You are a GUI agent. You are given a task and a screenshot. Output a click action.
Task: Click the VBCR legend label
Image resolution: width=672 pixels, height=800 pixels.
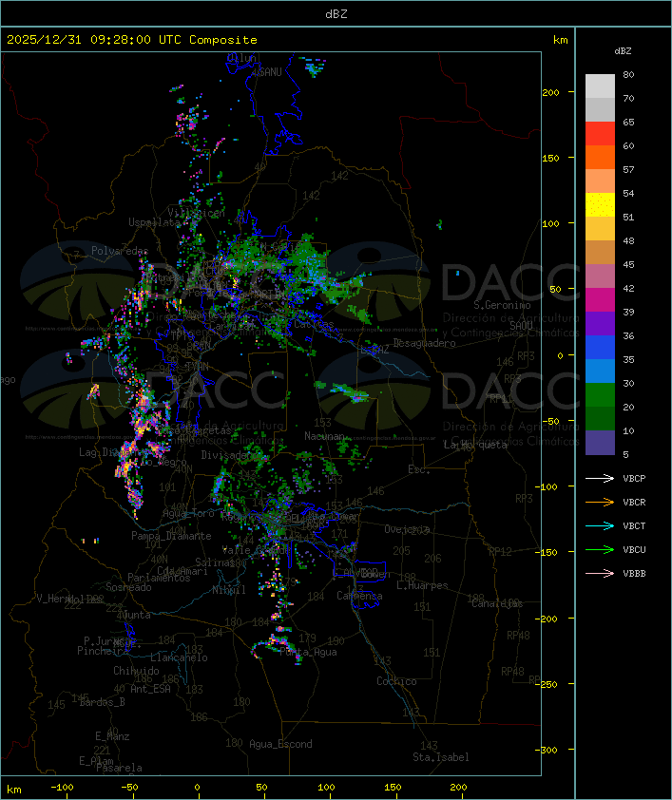(x=634, y=502)
